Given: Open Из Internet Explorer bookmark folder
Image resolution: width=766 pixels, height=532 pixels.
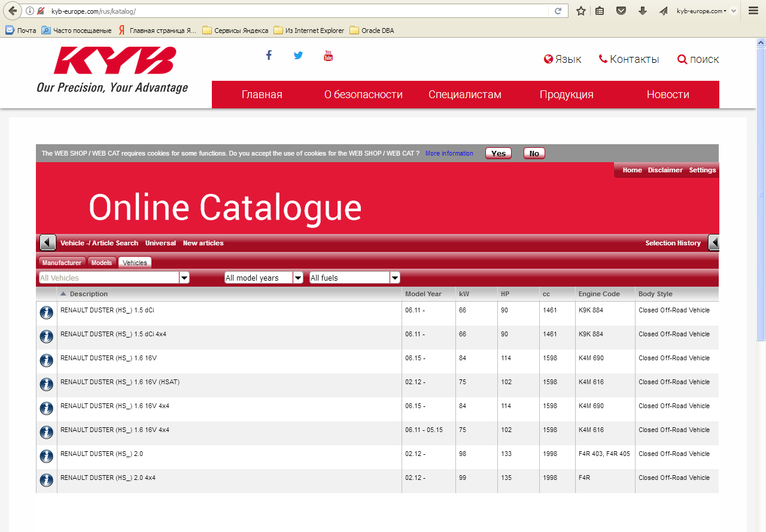Looking at the screenshot, I should [309, 31].
